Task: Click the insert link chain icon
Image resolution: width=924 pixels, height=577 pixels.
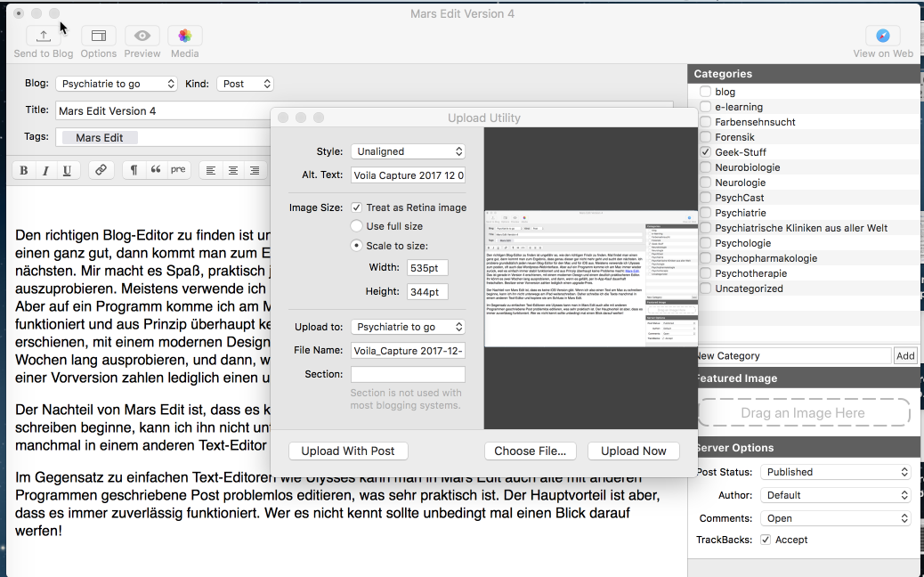Action: (101, 170)
